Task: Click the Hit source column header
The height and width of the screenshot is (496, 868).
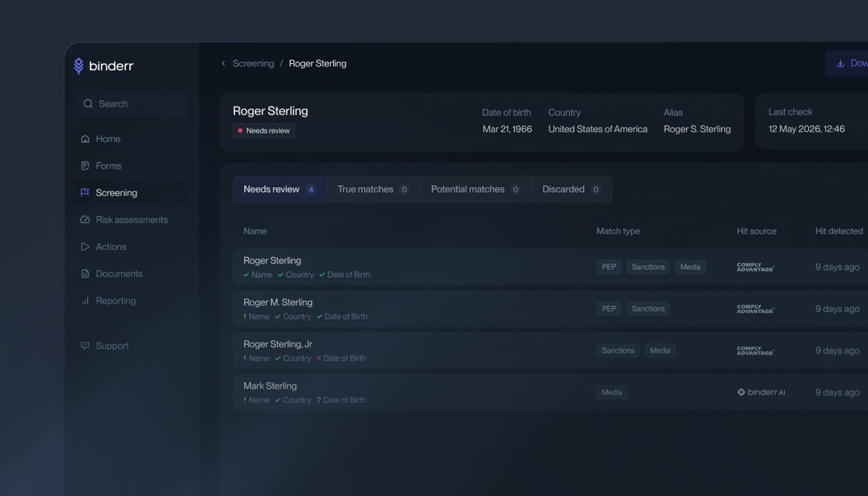Action: (x=756, y=231)
